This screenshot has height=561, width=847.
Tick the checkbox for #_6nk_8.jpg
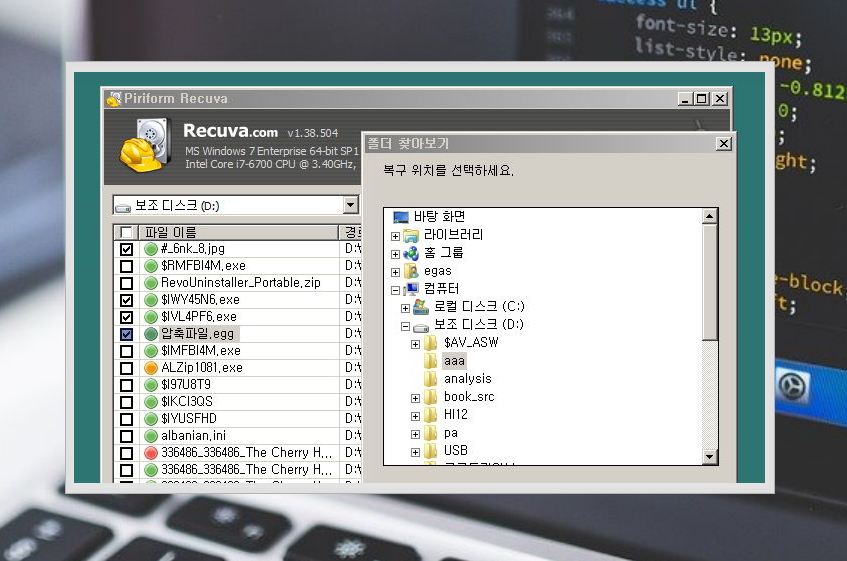(126, 249)
